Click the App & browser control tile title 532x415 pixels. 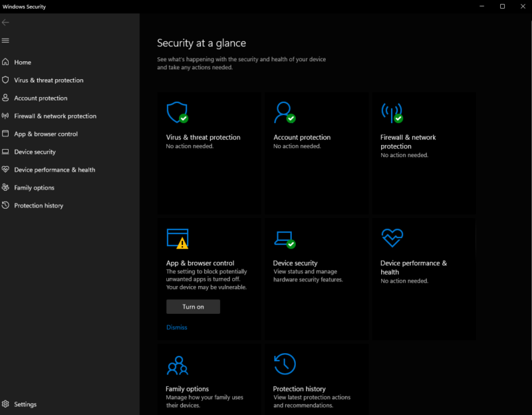[200, 263]
